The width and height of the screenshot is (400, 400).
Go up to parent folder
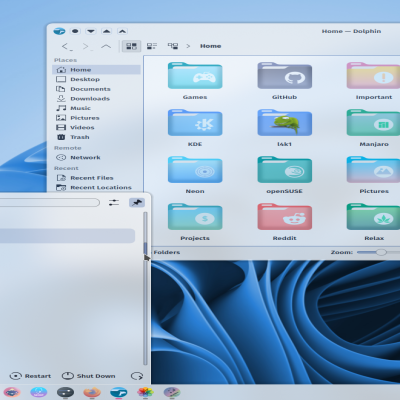(x=106, y=46)
